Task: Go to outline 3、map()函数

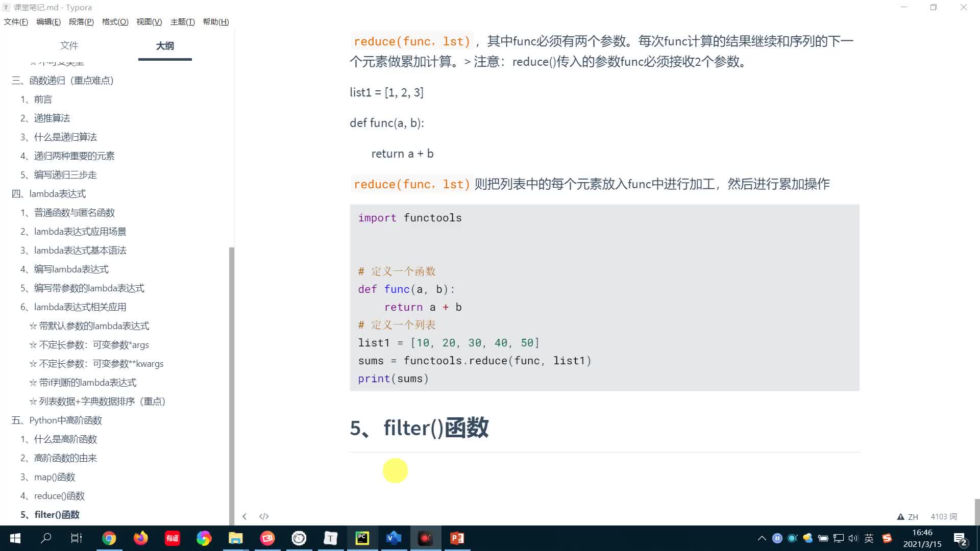Action: pos(47,477)
